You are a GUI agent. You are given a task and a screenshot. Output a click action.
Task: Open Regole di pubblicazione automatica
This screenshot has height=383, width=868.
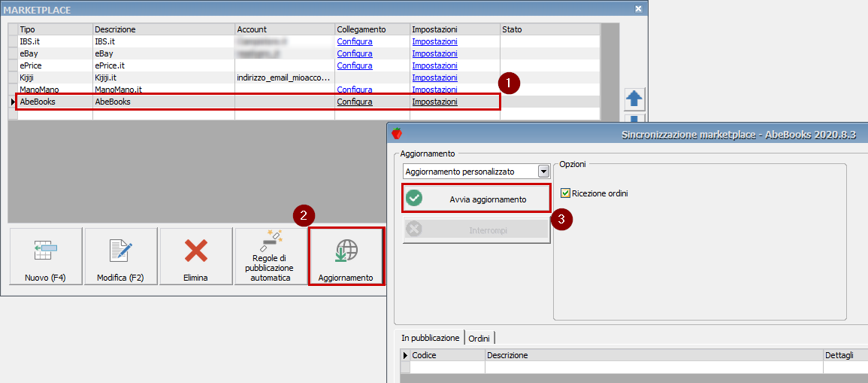pos(270,257)
